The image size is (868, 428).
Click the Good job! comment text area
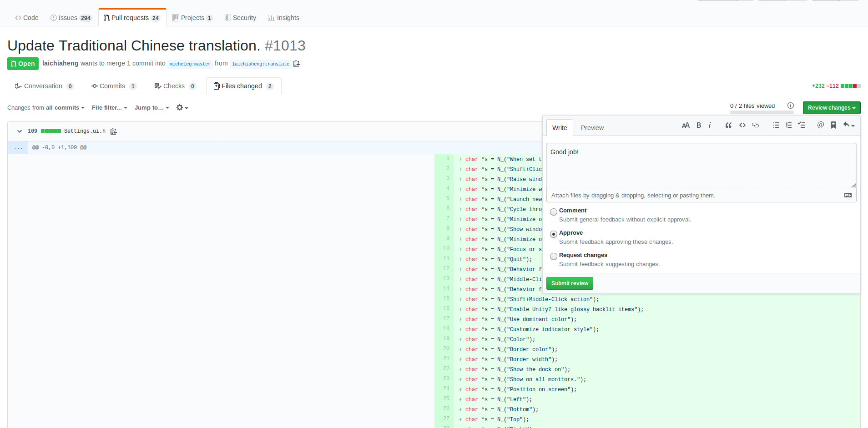click(701, 166)
